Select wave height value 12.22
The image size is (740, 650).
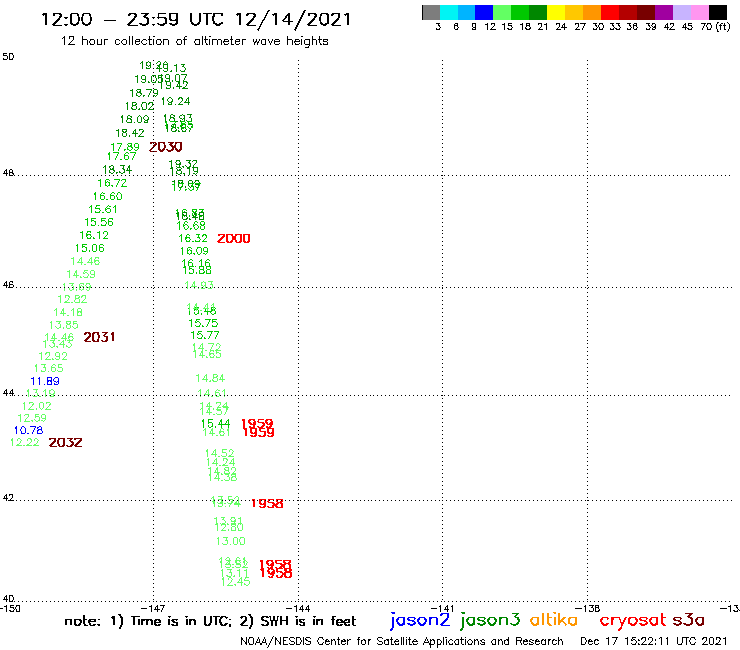25,442
